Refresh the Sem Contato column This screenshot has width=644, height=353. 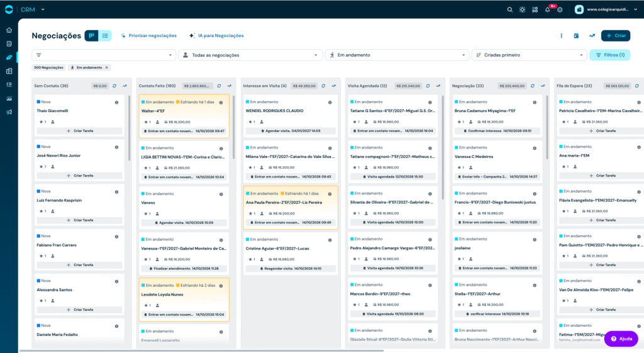[x=114, y=86]
